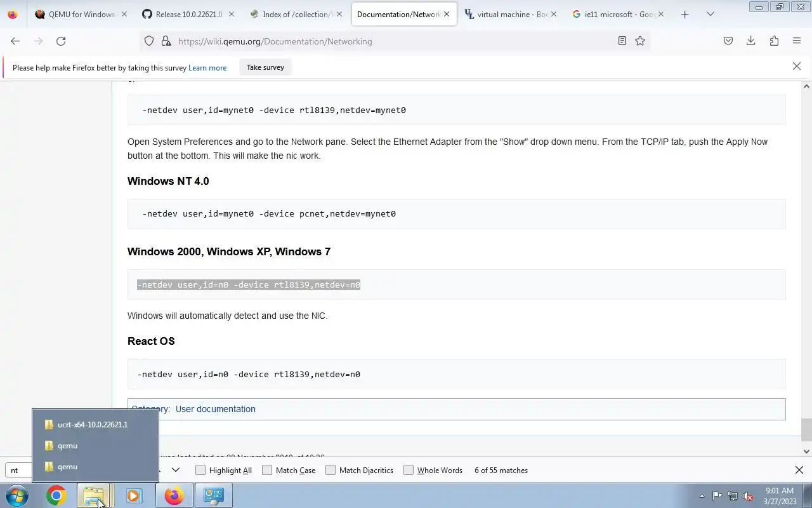
Task: Switch to the Release 10.0.22621.0 GitHub tab
Action: (188, 14)
